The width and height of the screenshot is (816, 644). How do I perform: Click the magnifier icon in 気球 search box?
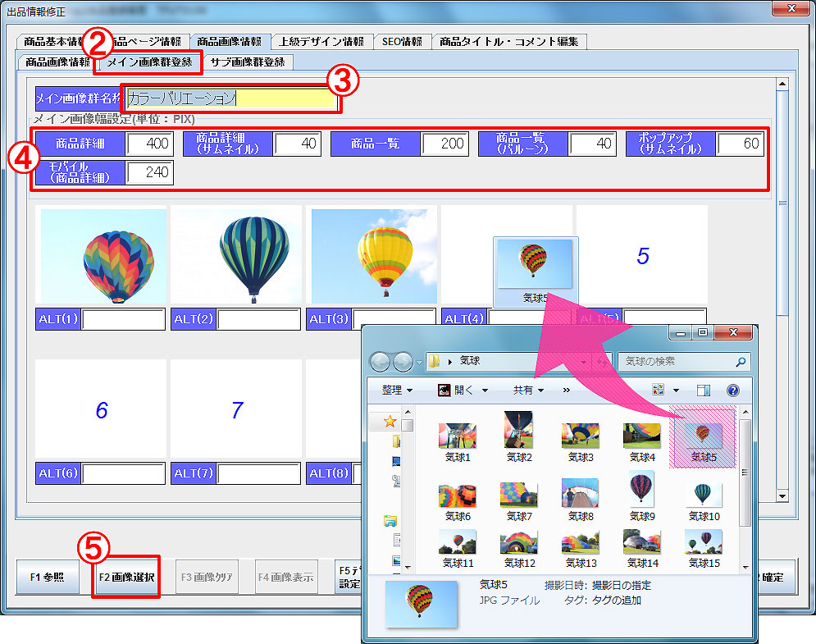click(741, 361)
